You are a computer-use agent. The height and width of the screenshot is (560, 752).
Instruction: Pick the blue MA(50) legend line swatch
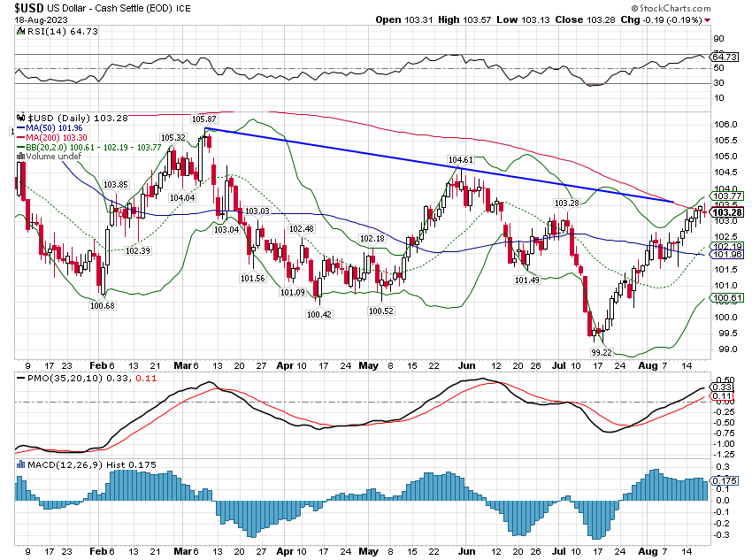click(20, 128)
